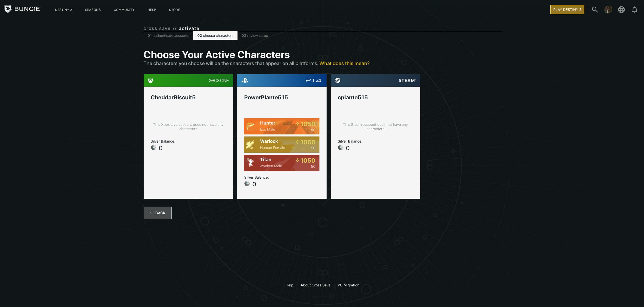Screen dimensions: 644x307
Task: Select the Warlock Human Female character
Action: pos(282,145)
